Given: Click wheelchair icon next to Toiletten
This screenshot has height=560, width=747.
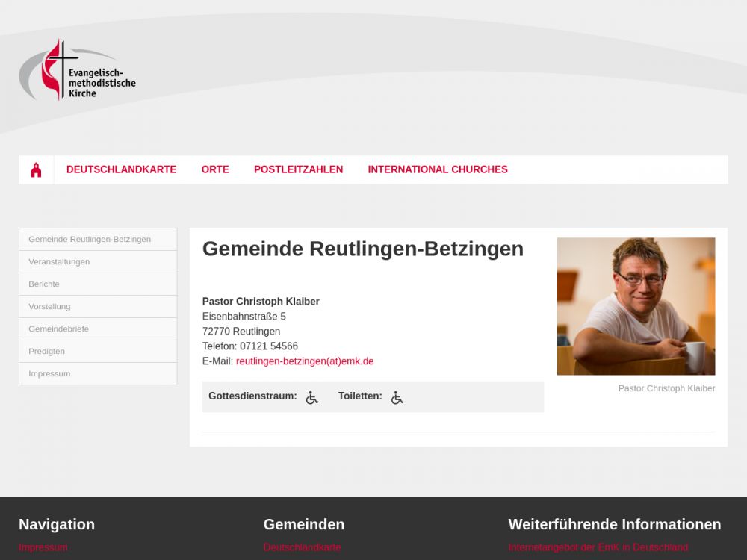Looking at the screenshot, I should click(x=397, y=397).
